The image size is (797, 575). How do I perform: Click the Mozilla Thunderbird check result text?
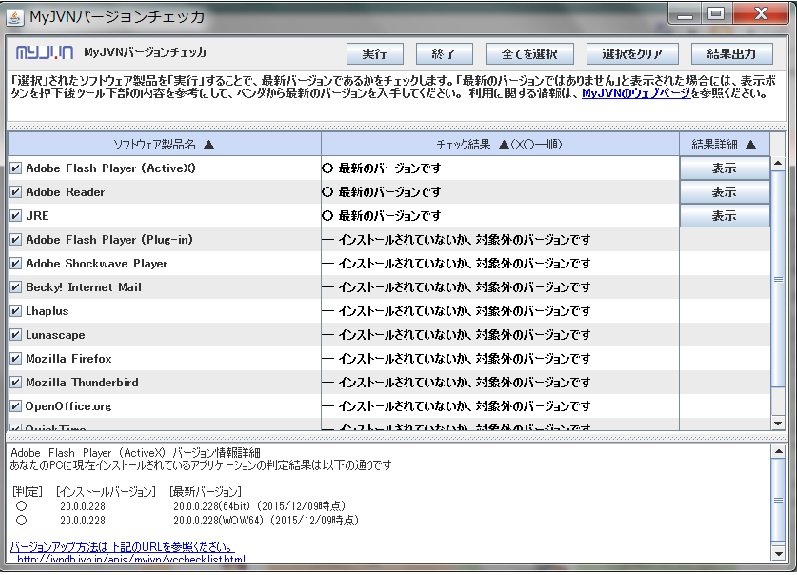coord(464,382)
